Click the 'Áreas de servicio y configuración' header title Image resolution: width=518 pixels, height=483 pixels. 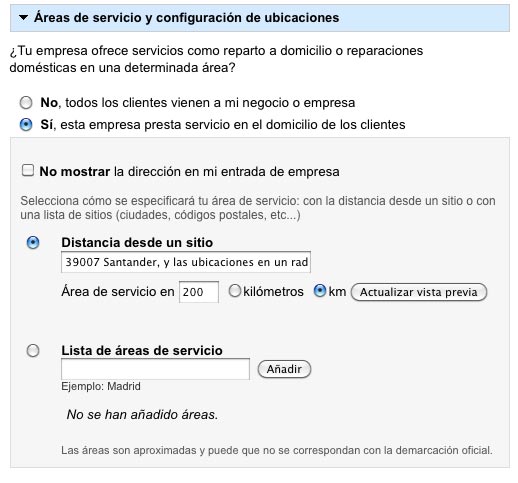tap(186, 17)
